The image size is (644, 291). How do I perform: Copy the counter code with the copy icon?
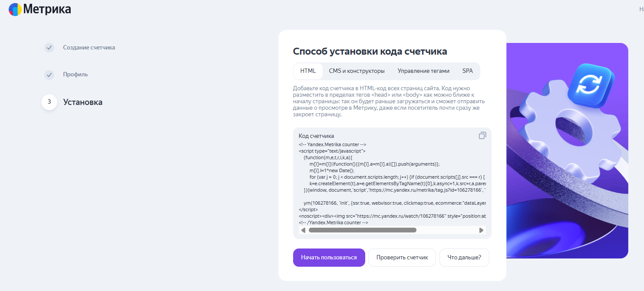click(x=482, y=136)
